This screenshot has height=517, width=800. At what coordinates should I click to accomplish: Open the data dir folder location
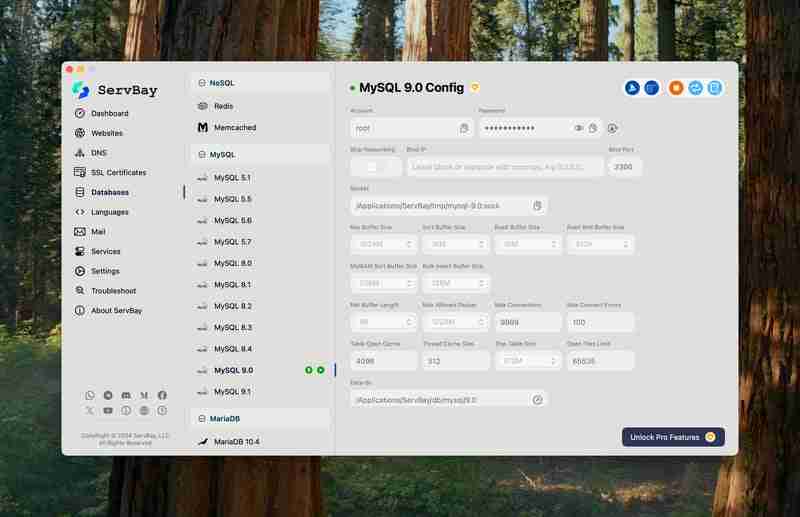tap(537, 399)
